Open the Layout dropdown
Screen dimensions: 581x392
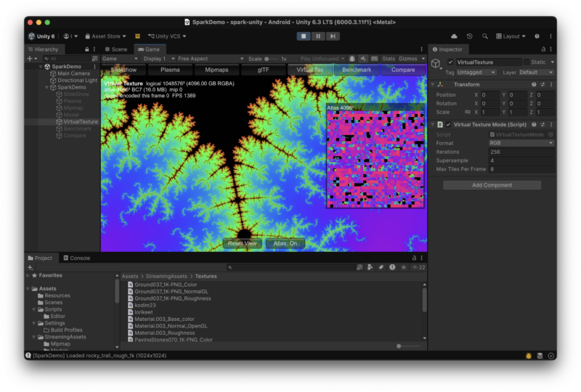[511, 36]
